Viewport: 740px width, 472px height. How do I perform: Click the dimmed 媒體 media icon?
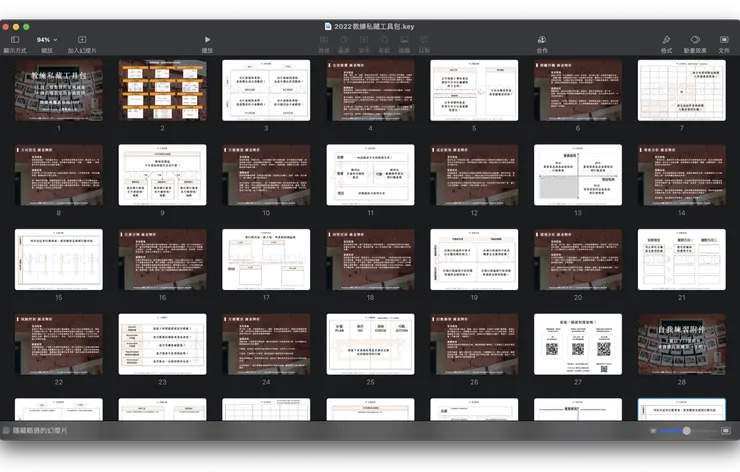pyautogui.click(x=404, y=40)
